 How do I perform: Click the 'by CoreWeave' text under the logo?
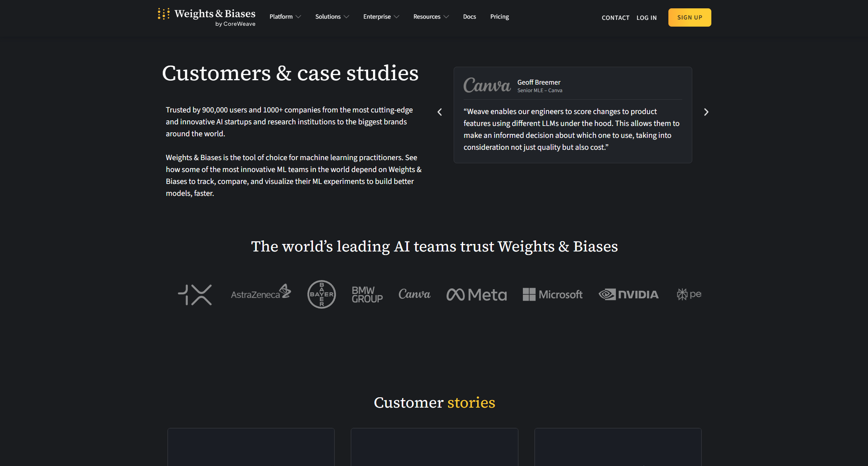point(235,24)
